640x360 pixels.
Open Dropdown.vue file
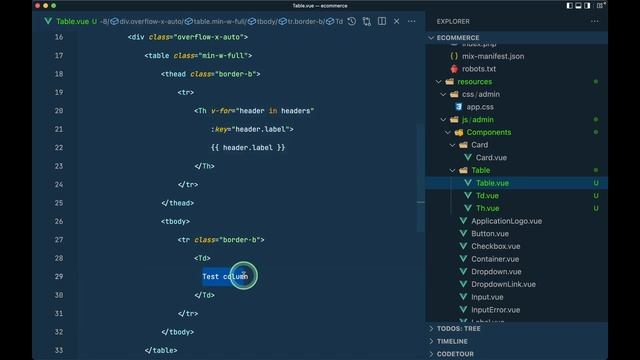click(496, 272)
